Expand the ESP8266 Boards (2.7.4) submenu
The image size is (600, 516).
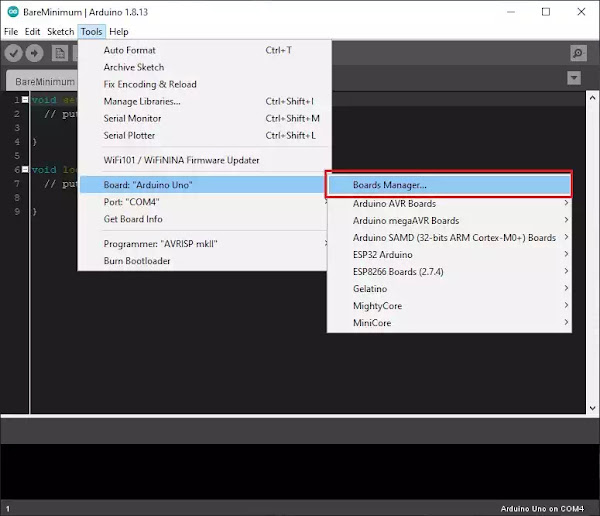(449, 272)
